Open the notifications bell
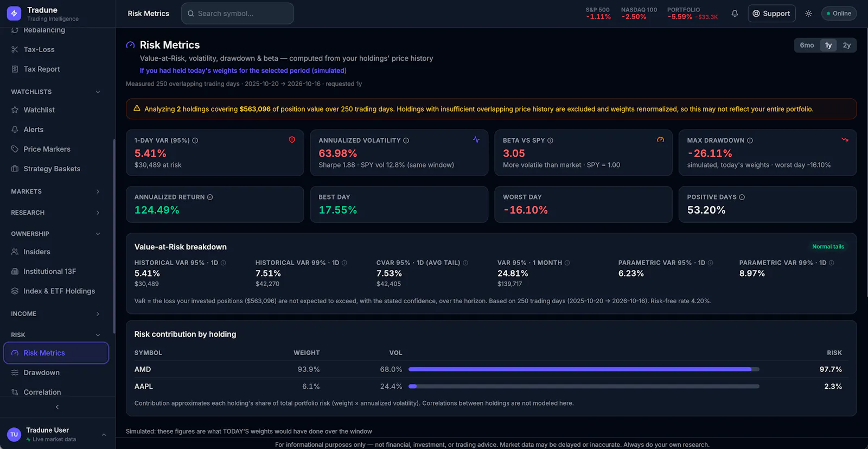The width and height of the screenshot is (868, 449). click(x=735, y=14)
